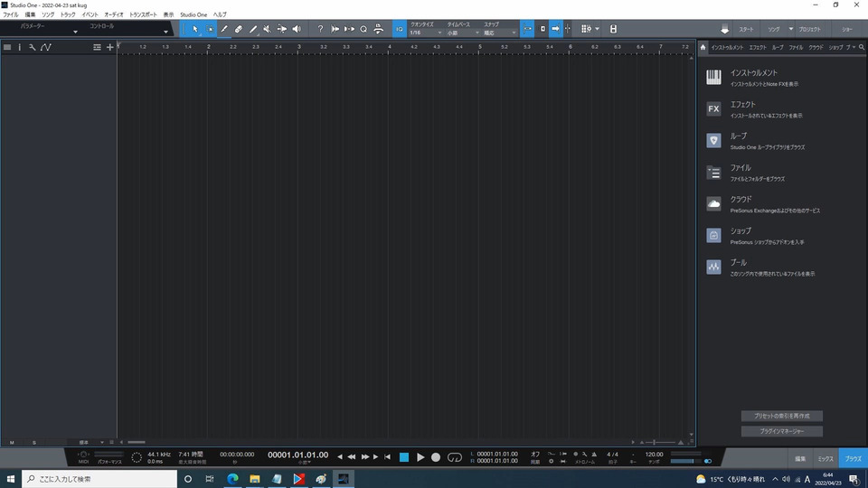Screen dimensions: 868x488
Task: Select the Range tool
Action: pyautogui.click(x=210, y=29)
